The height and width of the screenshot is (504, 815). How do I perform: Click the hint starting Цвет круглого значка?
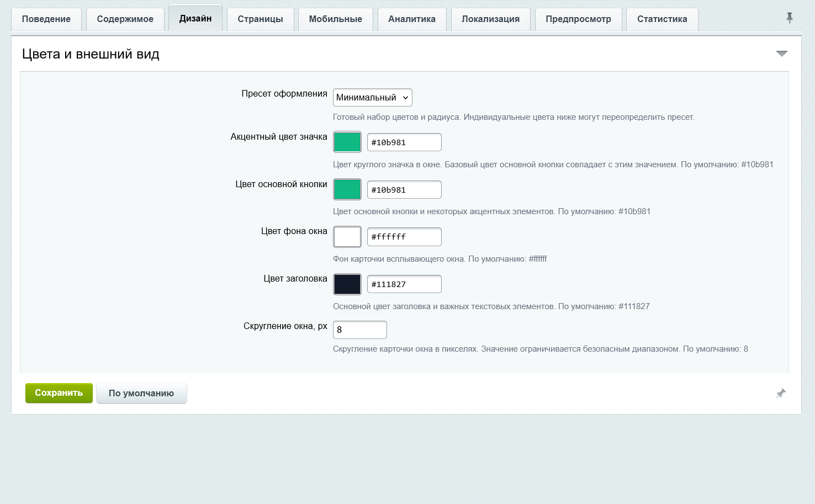point(553,165)
